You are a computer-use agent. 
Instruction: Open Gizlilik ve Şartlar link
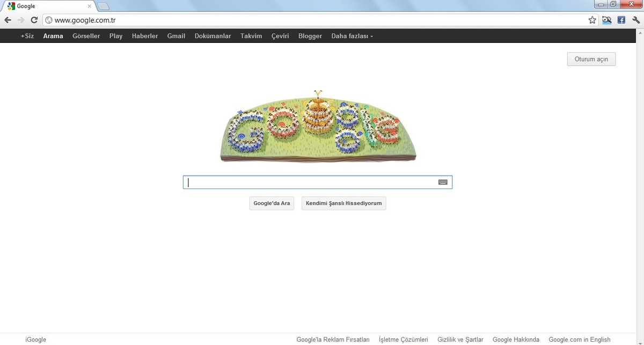click(460, 340)
